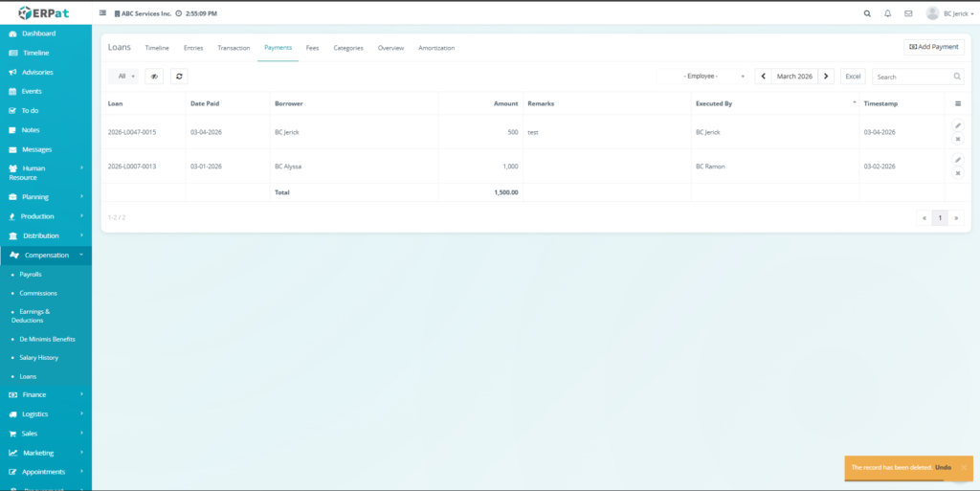Viewport: 980px width, 491px height.
Task: Toggle the sidebar hamburger menu icon
Action: tap(103, 14)
